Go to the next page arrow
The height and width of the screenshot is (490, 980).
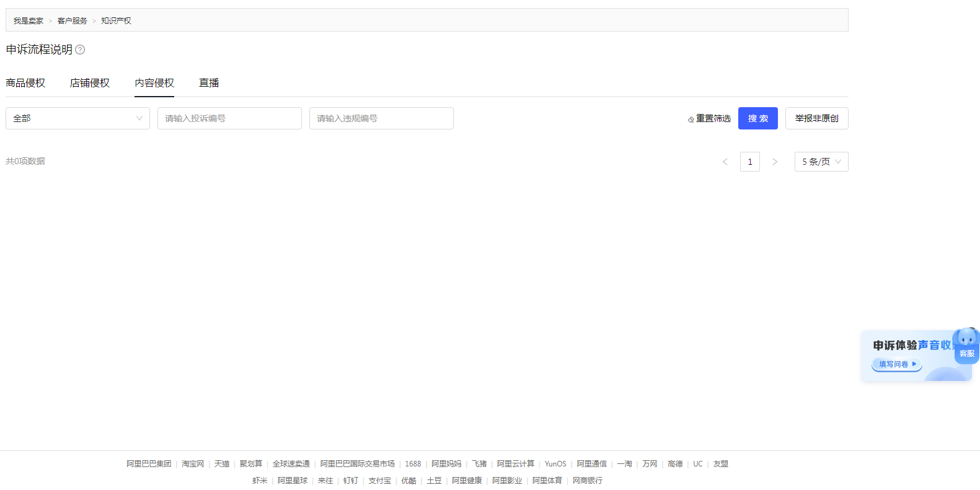coord(775,162)
